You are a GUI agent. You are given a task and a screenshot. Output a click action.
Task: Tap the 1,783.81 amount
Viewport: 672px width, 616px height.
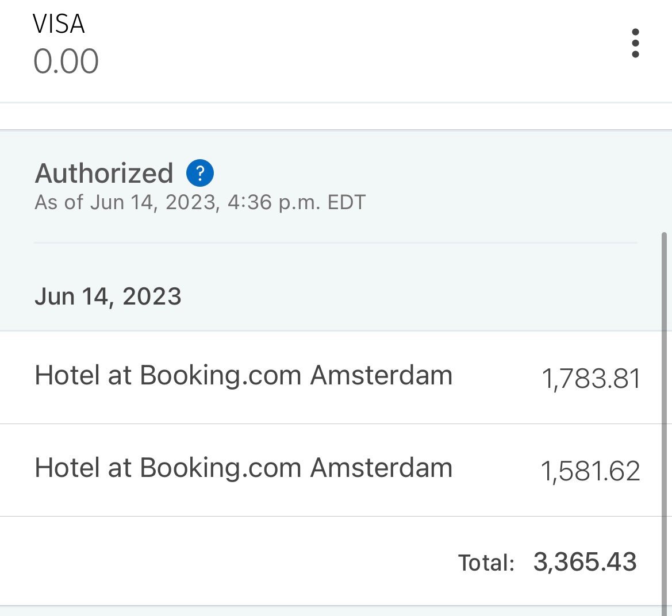591,379
